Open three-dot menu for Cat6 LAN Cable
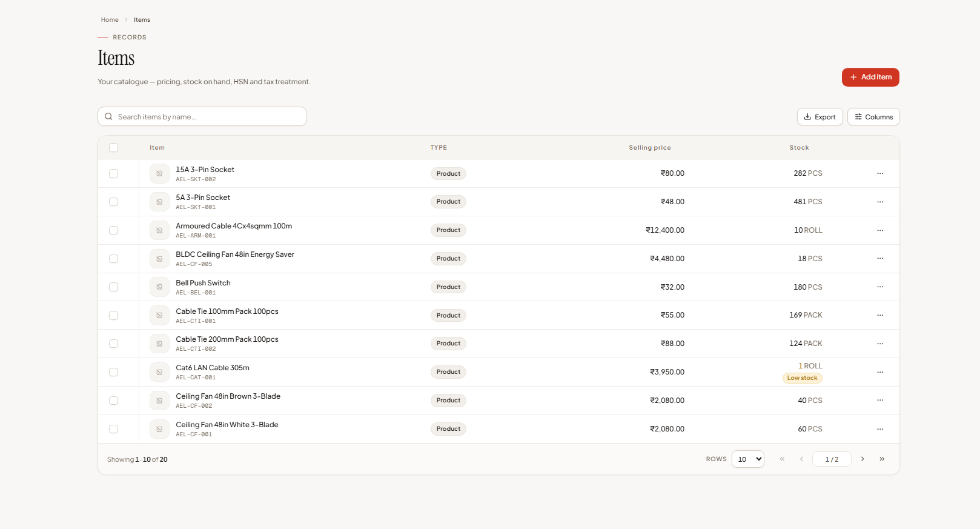Viewport: 980px width, 529px height. pyautogui.click(x=880, y=372)
